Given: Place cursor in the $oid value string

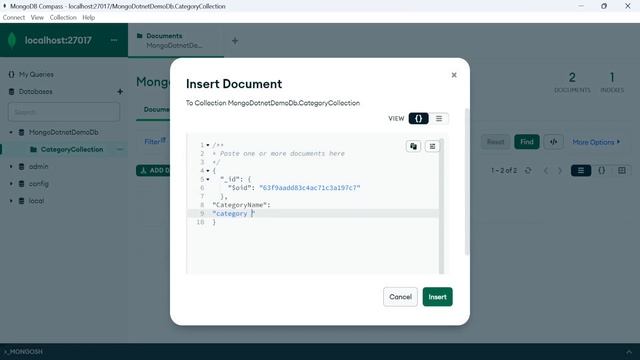Looking at the screenshot, I should tap(309, 188).
